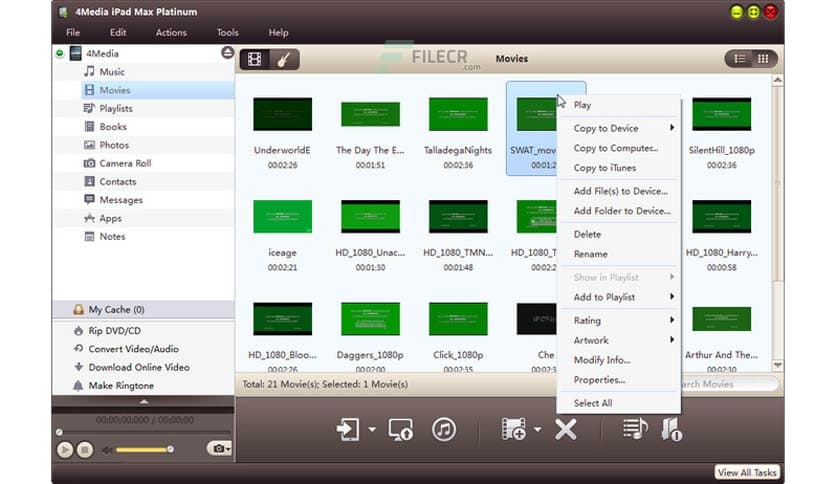
Task: Click the add to playlist toolbar icon
Action: point(635,429)
